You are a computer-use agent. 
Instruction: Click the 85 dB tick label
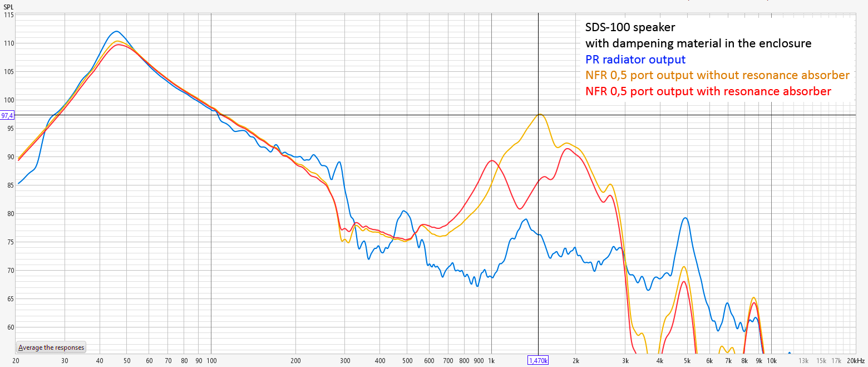(x=10, y=185)
